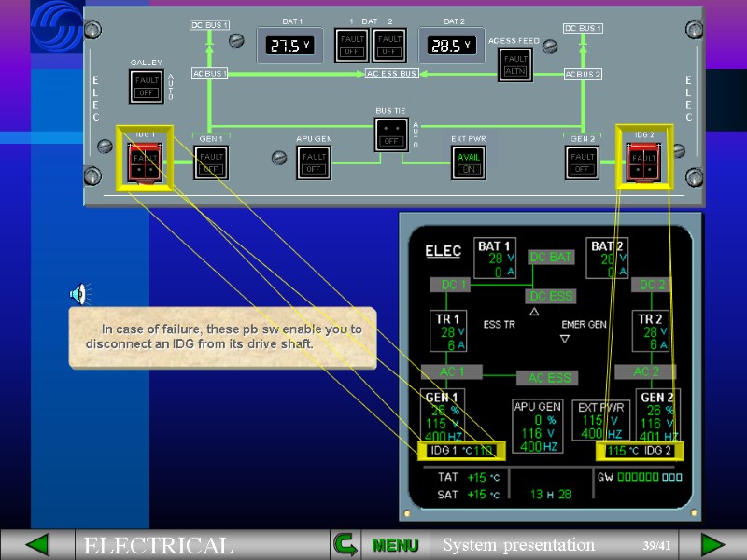Click the green return arrow icon
The image size is (747, 560).
coord(345,544)
